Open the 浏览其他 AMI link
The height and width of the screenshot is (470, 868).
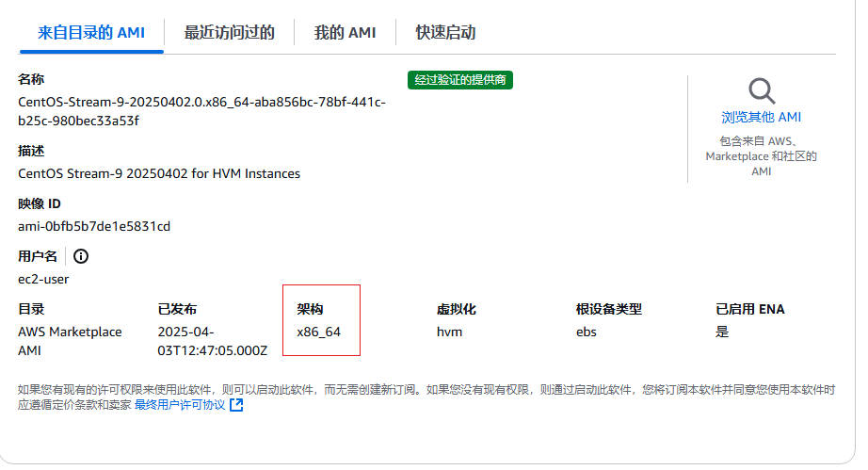(x=762, y=118)
